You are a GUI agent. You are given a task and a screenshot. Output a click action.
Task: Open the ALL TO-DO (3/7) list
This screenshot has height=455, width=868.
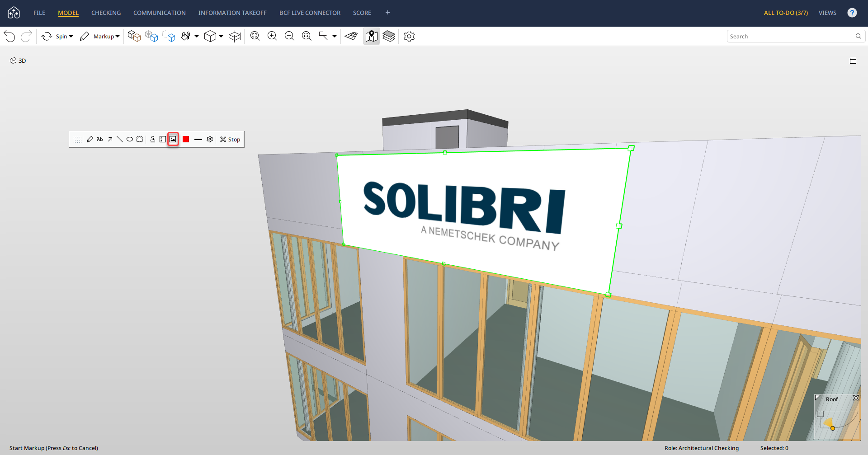[786, 13]
